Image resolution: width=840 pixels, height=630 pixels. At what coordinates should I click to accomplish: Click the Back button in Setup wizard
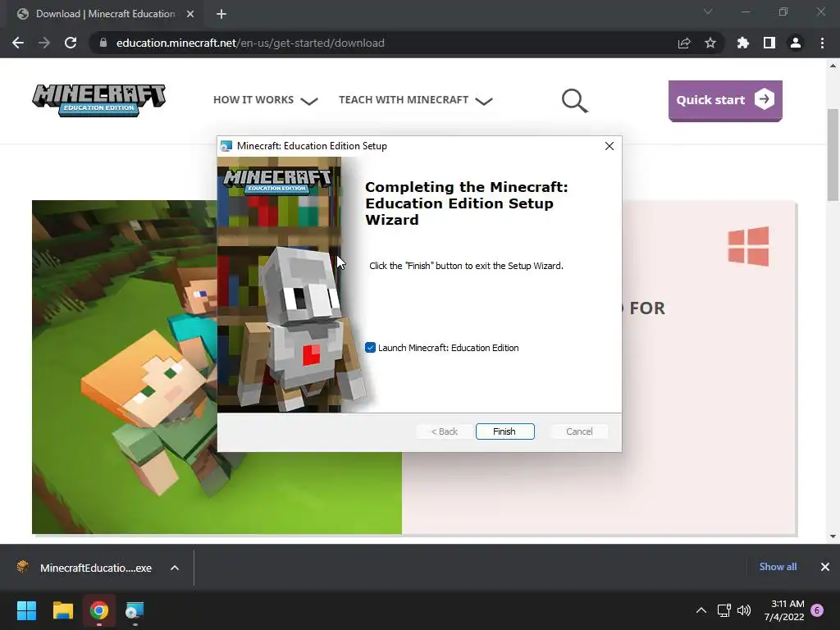444,431
